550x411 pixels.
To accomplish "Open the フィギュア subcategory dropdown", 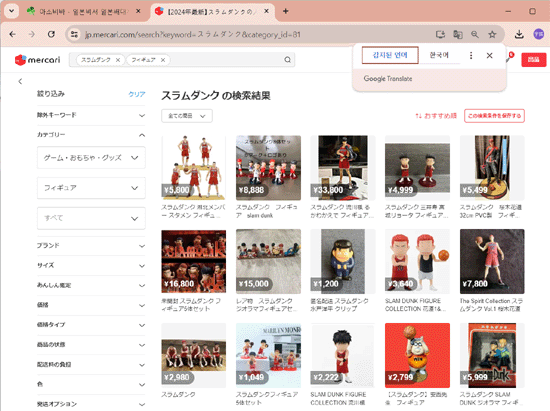I will [91, 188].
